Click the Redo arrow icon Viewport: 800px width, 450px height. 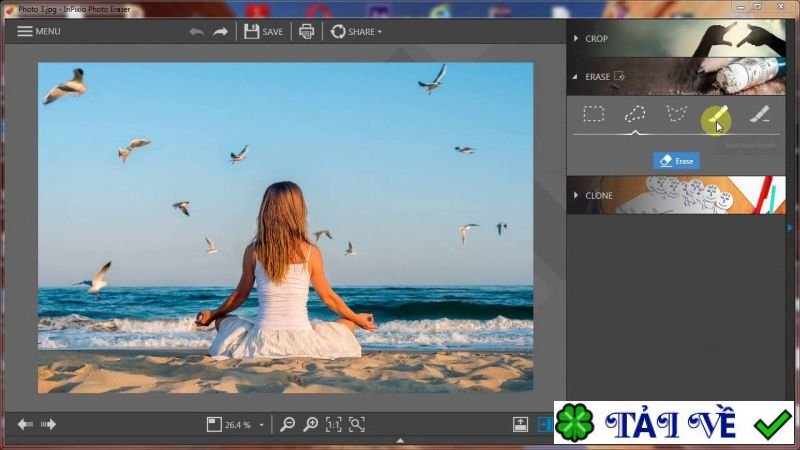[x=220, y=31]
